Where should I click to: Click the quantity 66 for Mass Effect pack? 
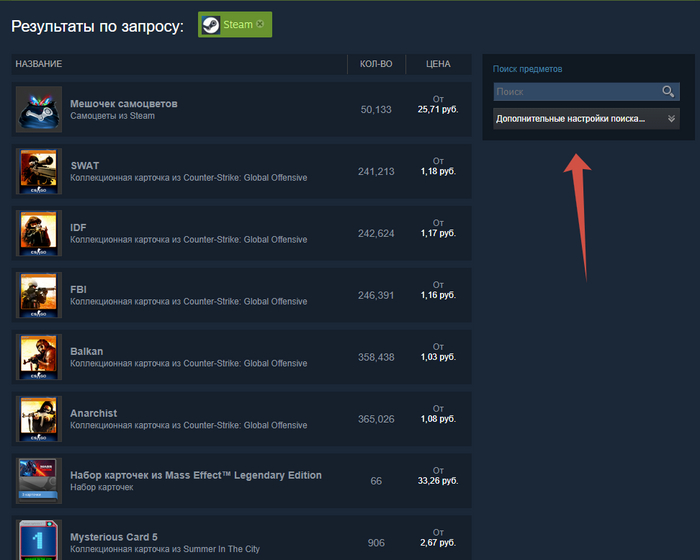click(x=376, y=481)
